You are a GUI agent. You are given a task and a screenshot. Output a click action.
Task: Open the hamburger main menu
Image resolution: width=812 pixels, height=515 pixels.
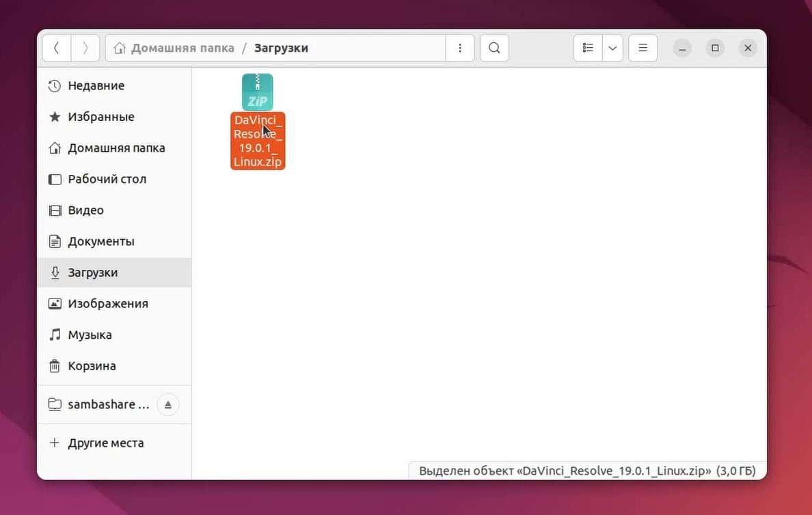(x=642, y=48)
